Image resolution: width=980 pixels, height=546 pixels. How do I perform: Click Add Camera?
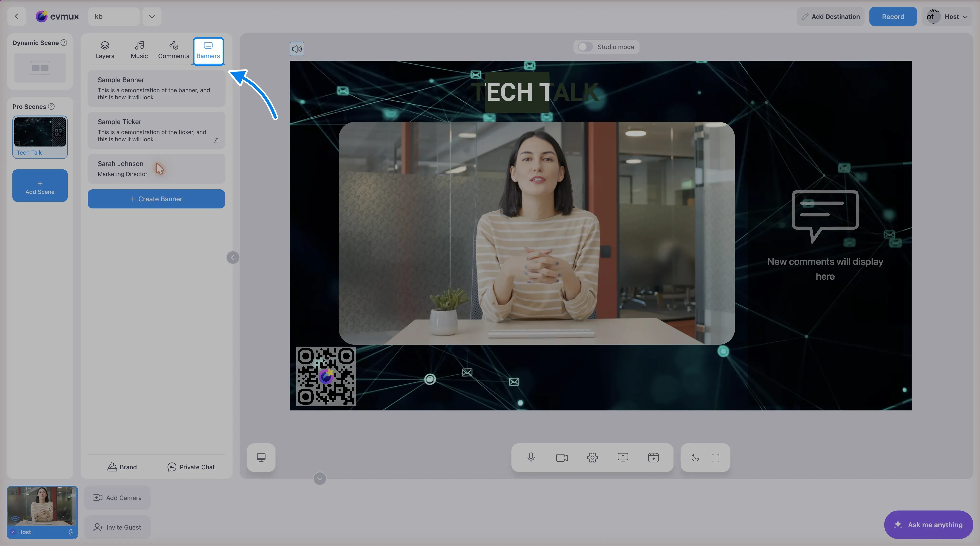117,498
